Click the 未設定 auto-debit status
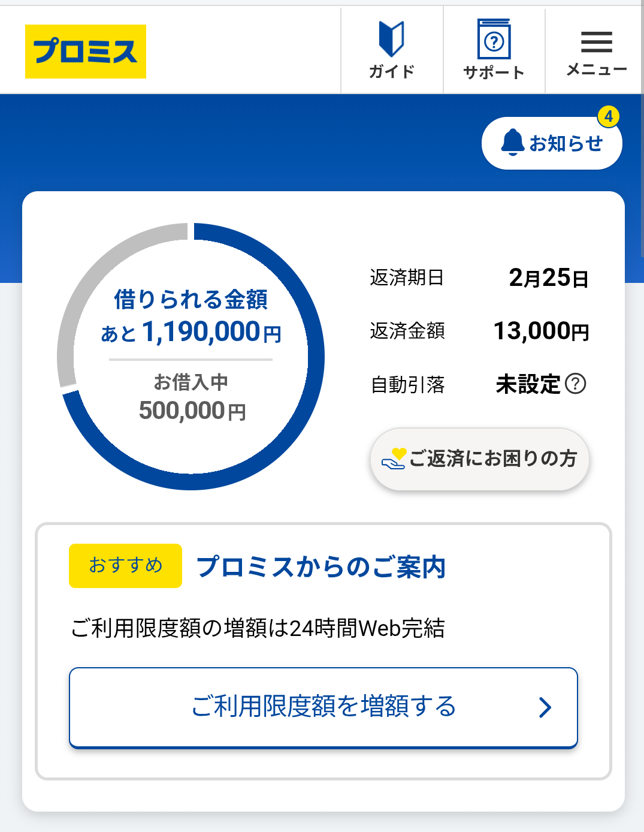Viewport: 644px width, 832px height. pyautogui.click(x=528, y=384)
